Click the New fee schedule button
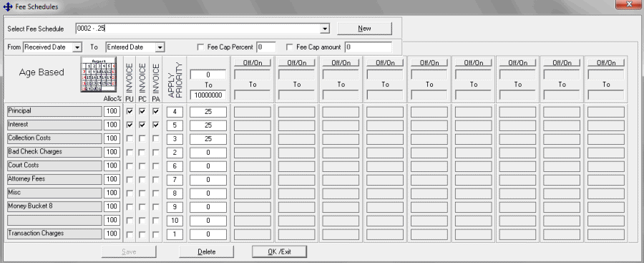Image resolution: width=644 pixels, height=263 pixels. coord(364,29)
